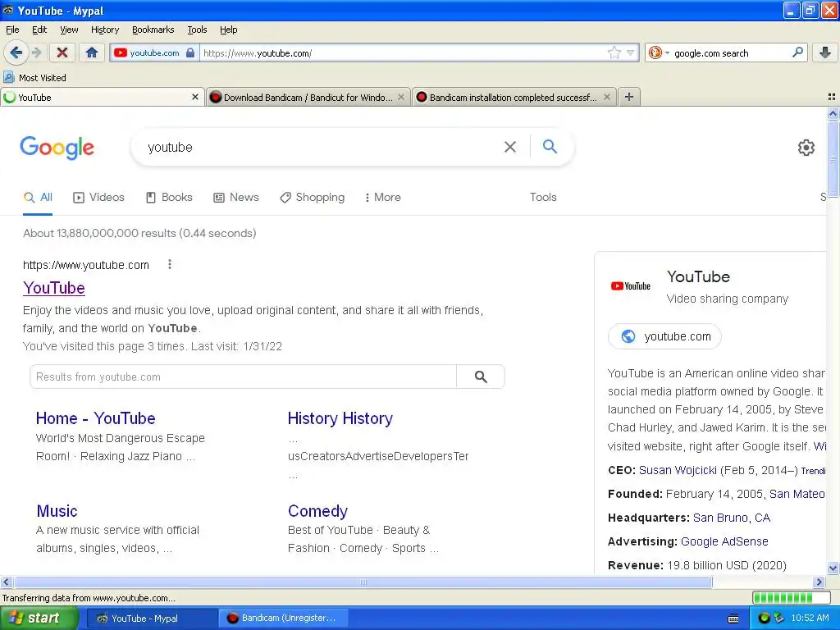840x630 pixels.
Task: Click the Google search box containing youtube
Action: point(322,147)
